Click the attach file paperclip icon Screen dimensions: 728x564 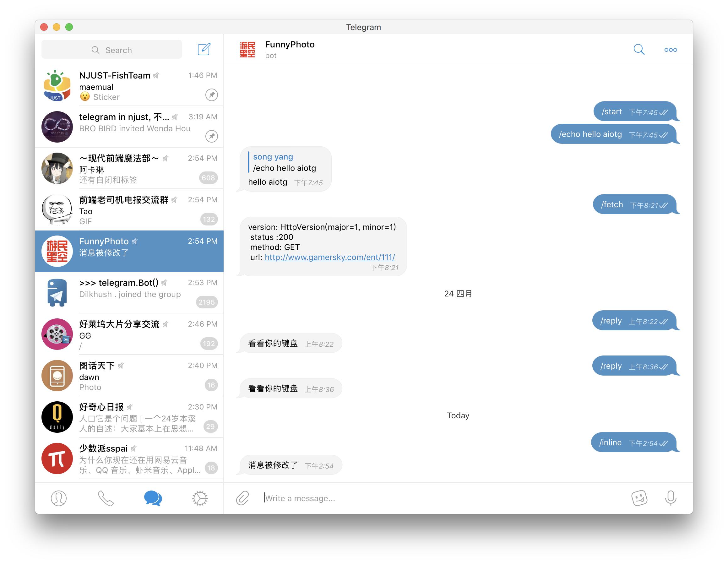tap(242, 497)
